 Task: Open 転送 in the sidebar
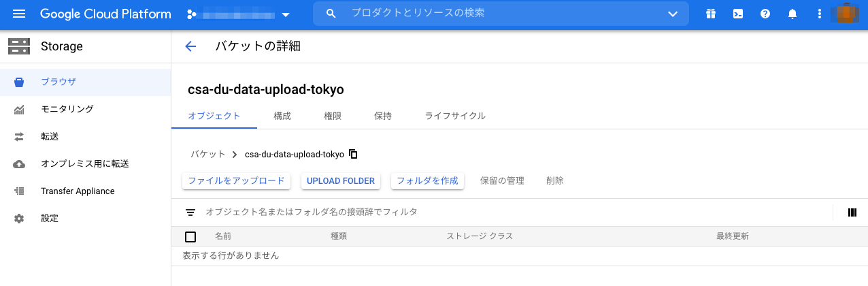point(85,136)
